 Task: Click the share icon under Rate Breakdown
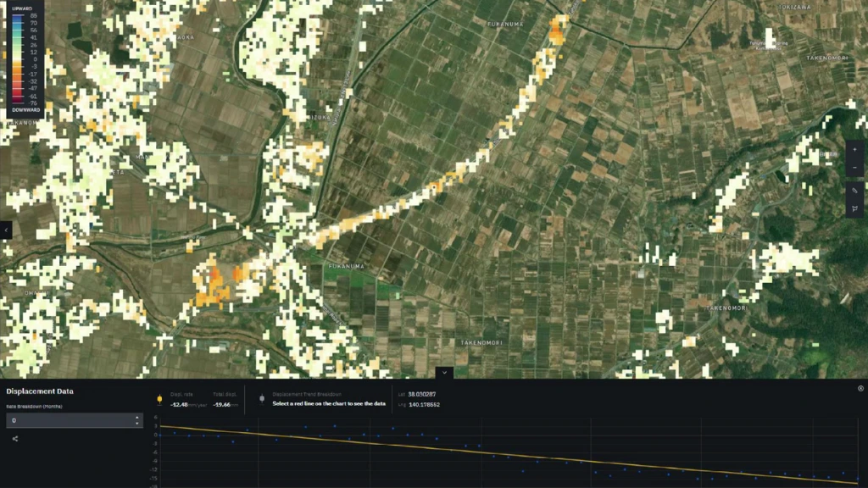pyautogui.click(x=15, y=438)
